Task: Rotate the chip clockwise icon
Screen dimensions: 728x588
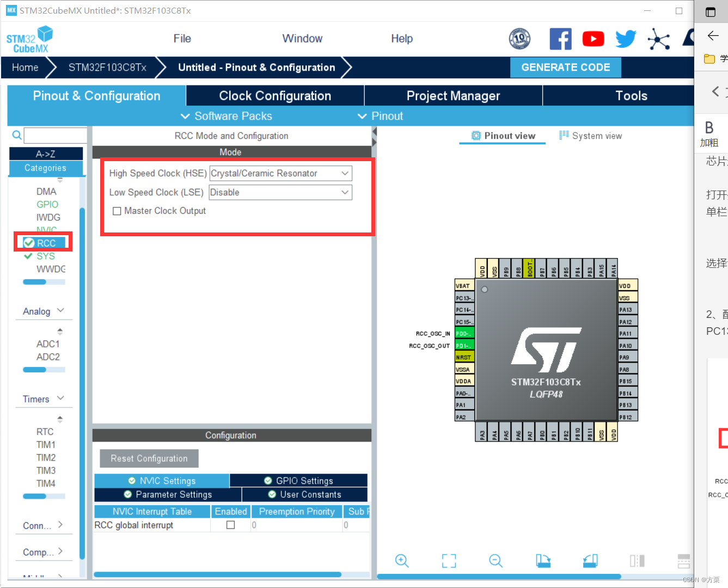Action: click(x=543, y=561)
